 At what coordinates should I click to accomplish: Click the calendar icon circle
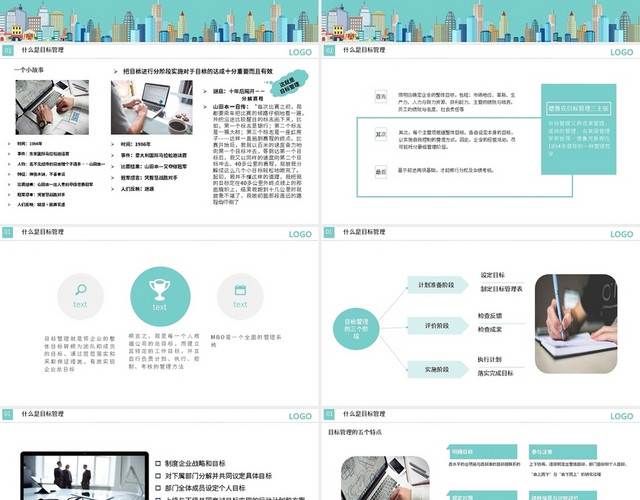[240, 296]
